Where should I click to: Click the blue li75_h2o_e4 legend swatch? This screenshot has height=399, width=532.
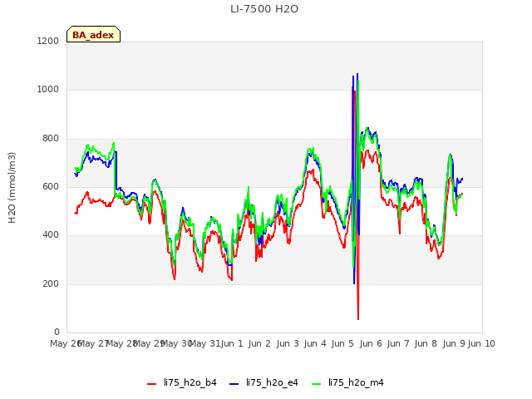[x=234, y=384]
